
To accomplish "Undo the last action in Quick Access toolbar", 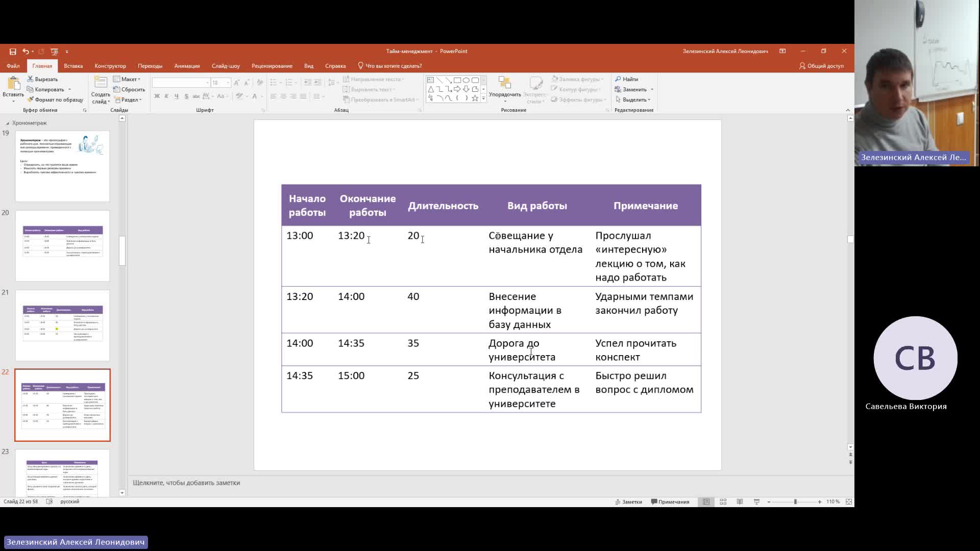I will pyautogui.click(x=26, y=52).
